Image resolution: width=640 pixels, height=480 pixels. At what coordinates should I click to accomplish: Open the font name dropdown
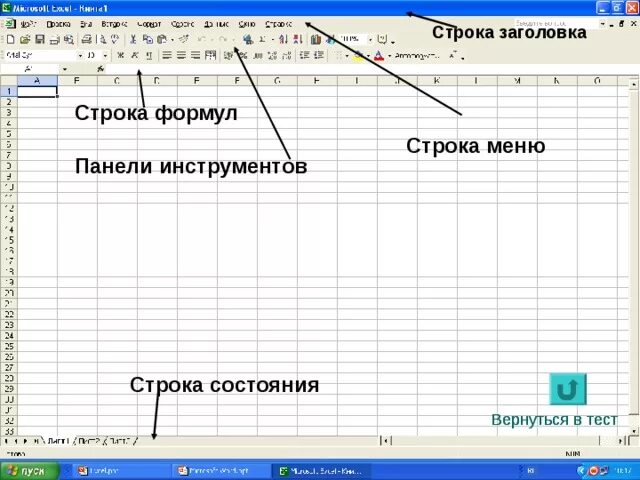click(80, 55)
